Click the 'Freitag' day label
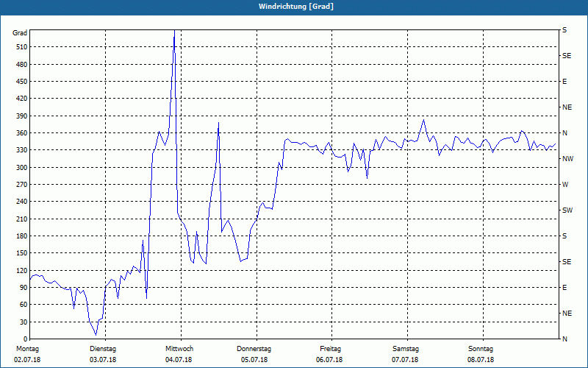Screen dimensions: 588x368 330,349
